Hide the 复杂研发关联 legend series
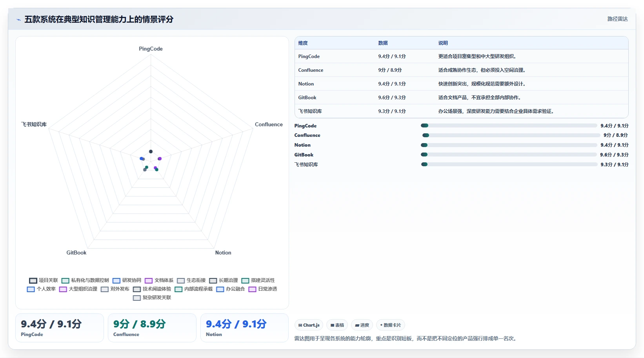 pyautogui.click(x=152, y=298)
